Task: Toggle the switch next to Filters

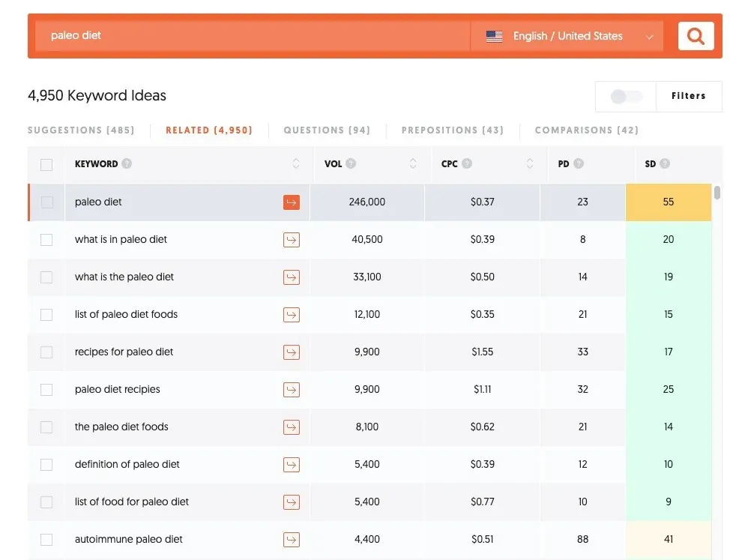Action: click(x=626, y=96)
